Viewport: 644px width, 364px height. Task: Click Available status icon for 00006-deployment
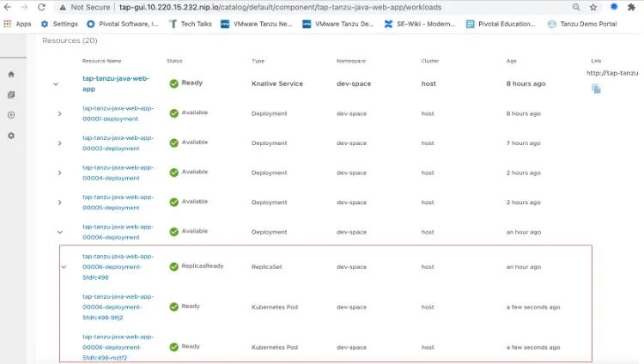pos(174,231)
